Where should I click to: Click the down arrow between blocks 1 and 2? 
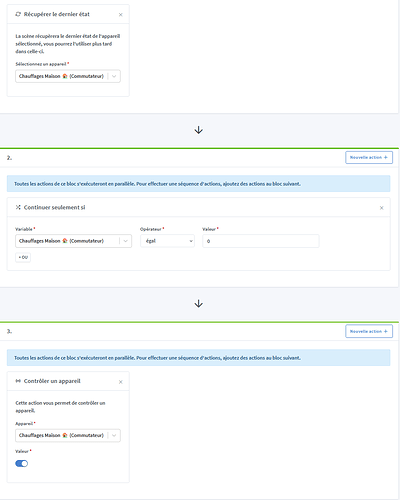point(199,130)
